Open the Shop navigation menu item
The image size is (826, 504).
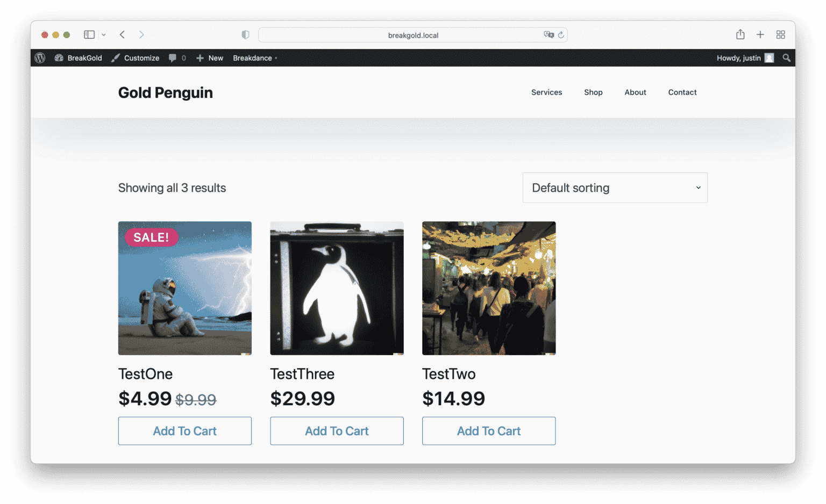(593, 92)
